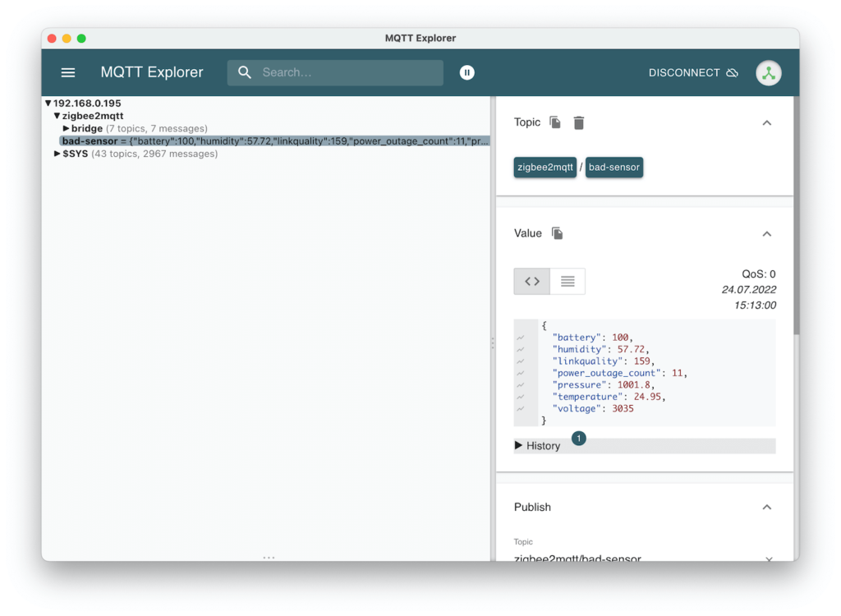The image size is (841, 616).
Task: Click the bad-sensor breadcrumb chip
Action: pyautogui.click(x=614, y=167)
